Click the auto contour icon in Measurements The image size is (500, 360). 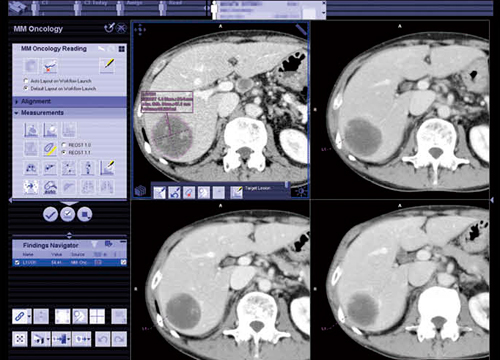click(x=50, y=187)
